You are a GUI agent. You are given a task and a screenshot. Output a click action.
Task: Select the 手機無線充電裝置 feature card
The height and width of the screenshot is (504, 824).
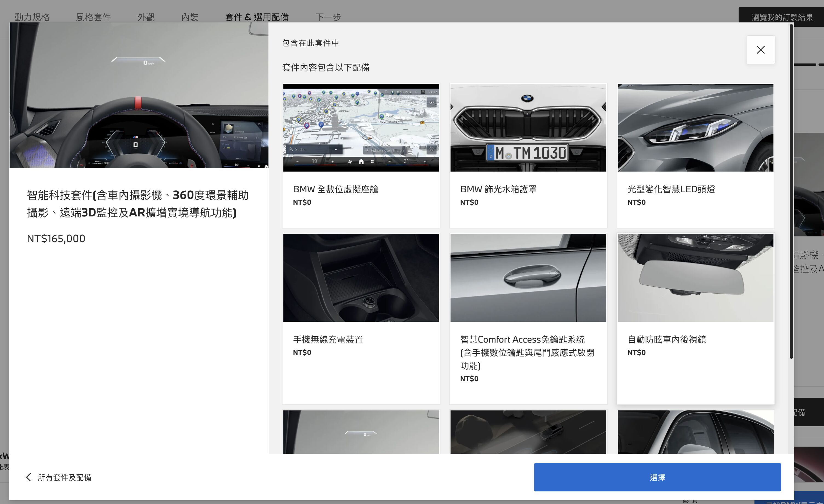[361, 278]
